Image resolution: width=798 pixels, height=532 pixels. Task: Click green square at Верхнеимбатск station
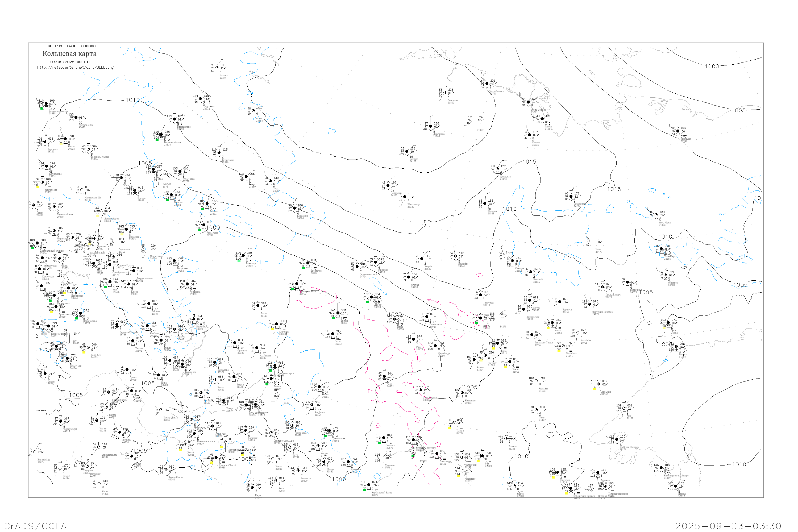pos(157,139)
